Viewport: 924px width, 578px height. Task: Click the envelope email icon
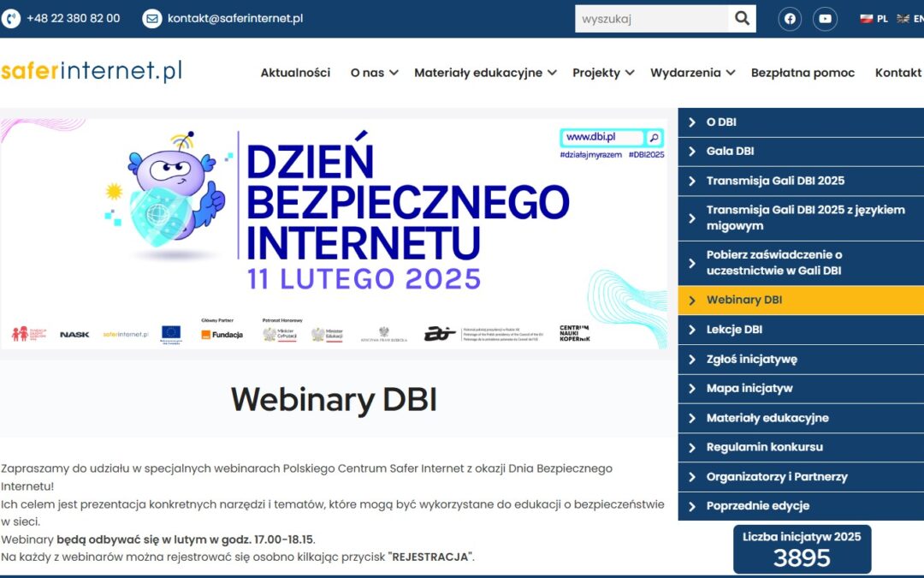click(x=152, y=19)
